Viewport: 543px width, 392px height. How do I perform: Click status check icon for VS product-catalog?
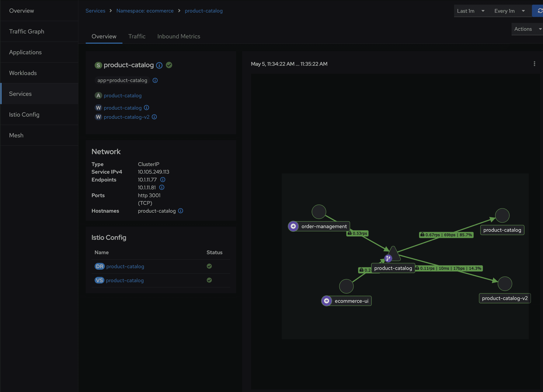point(209,280)
